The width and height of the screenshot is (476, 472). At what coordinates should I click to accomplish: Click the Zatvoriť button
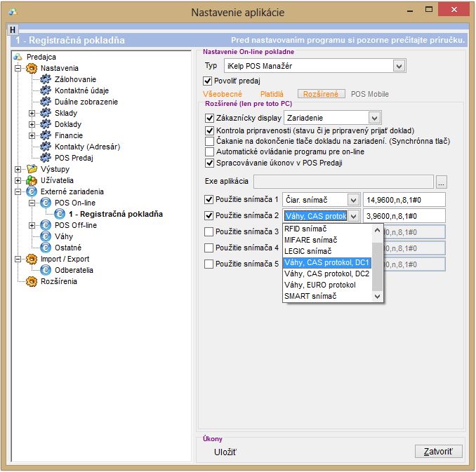click(439, 451)
